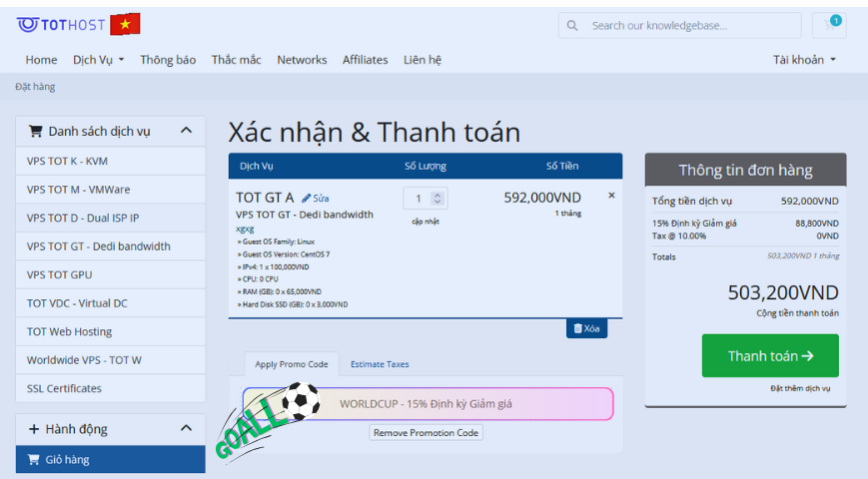Switch to Estimate Taxes tab
868x479 pixels.
(x=380, y=364)
